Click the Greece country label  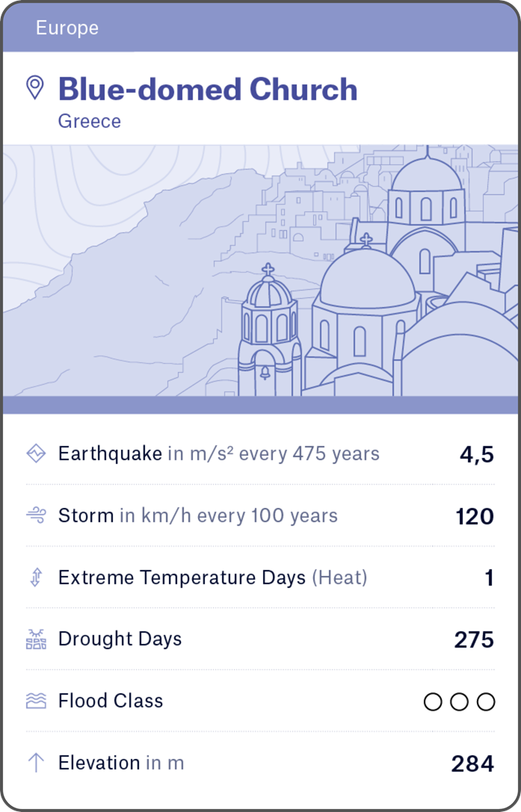(90, 121)
